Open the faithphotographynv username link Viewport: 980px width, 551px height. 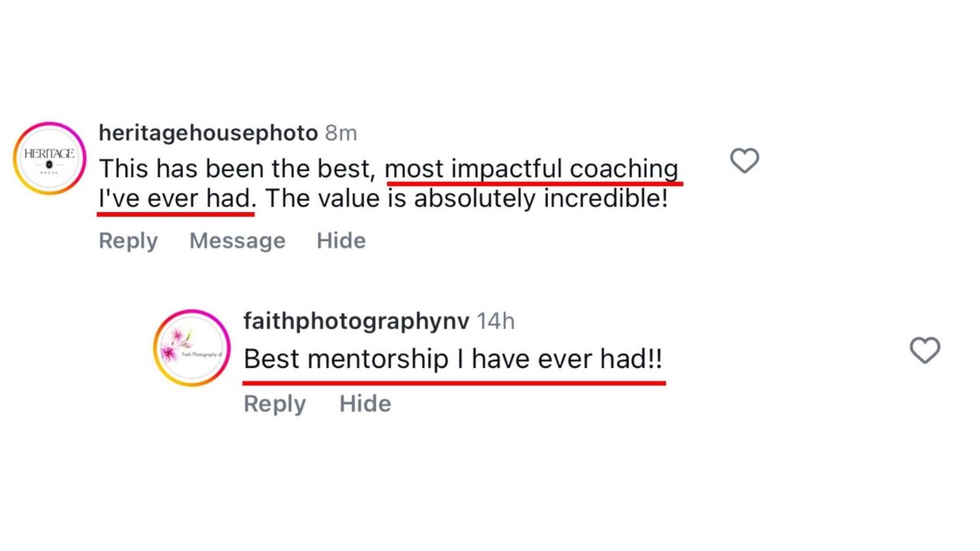[356, 321]
